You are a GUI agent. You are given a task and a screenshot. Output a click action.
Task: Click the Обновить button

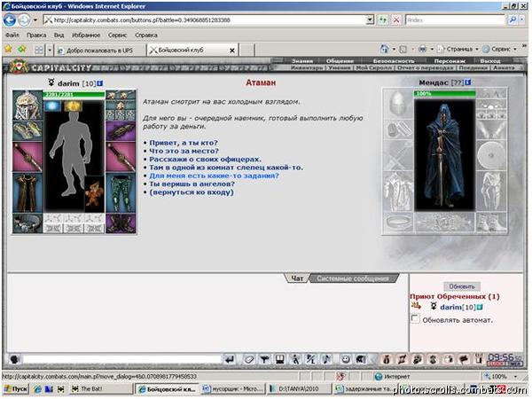click(462, 286)
